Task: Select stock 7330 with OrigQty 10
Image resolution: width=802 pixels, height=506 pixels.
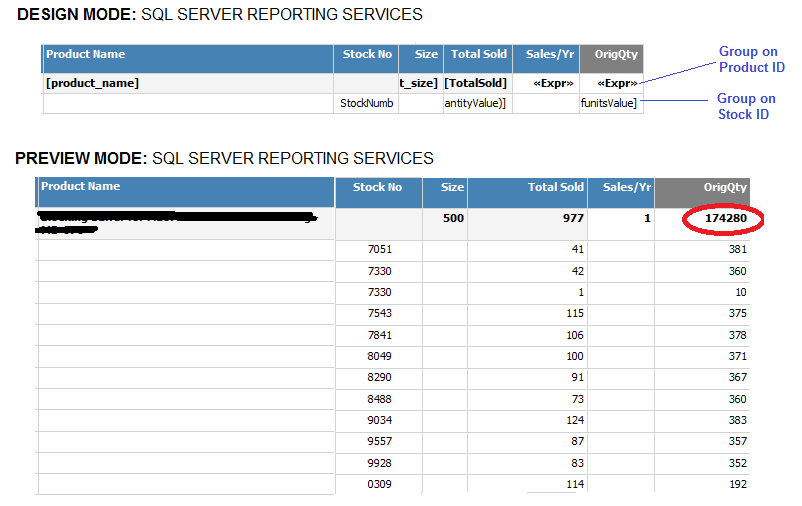Action: coord(380,292)
